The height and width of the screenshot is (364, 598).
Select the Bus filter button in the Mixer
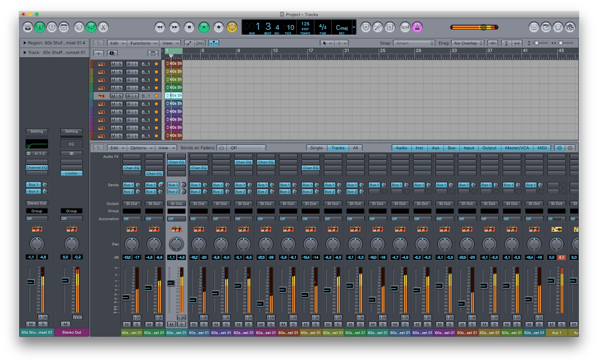tap(451, 147)
